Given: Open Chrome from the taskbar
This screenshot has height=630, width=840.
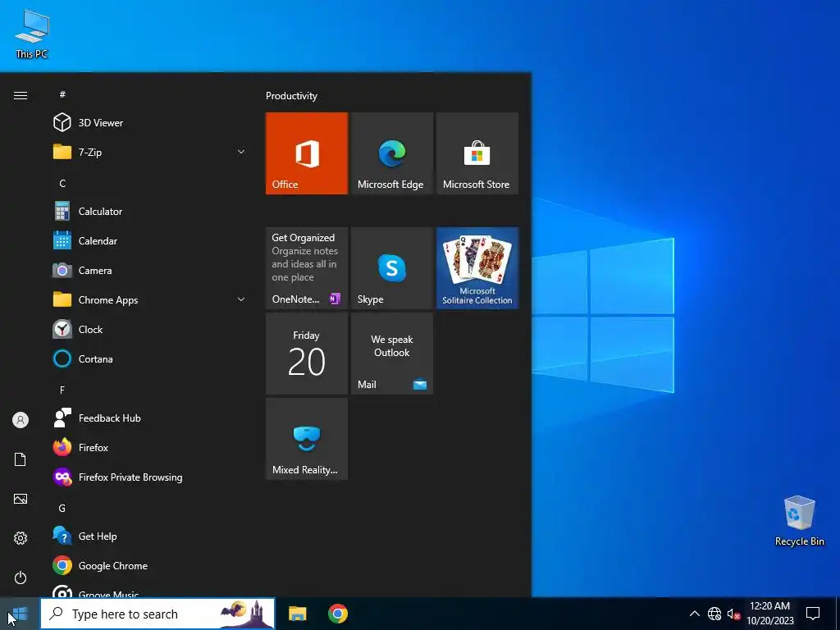Looking at the screenshot, I should pos(337,614).
